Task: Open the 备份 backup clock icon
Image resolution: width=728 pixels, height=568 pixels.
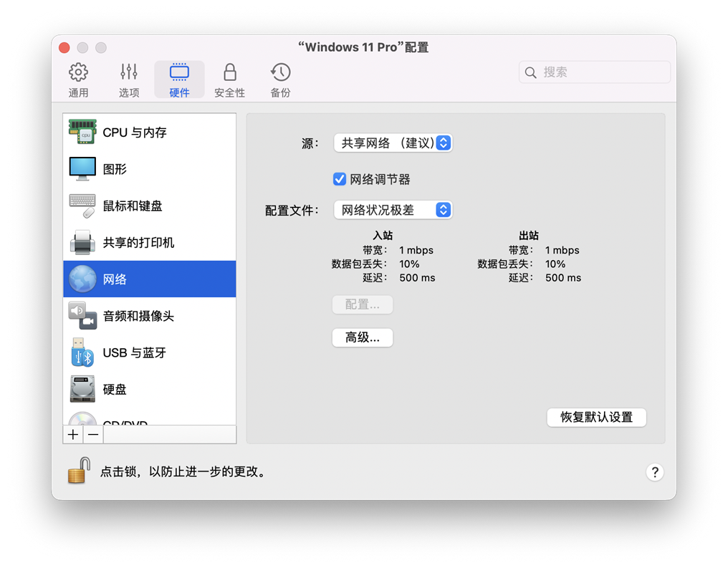Action: click(x=280, y=72)
